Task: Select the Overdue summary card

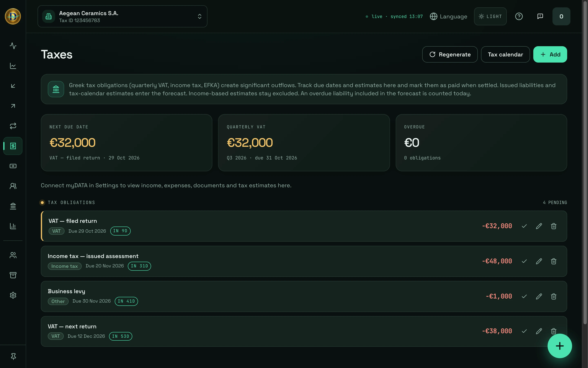Action: [x=481, y=143]
